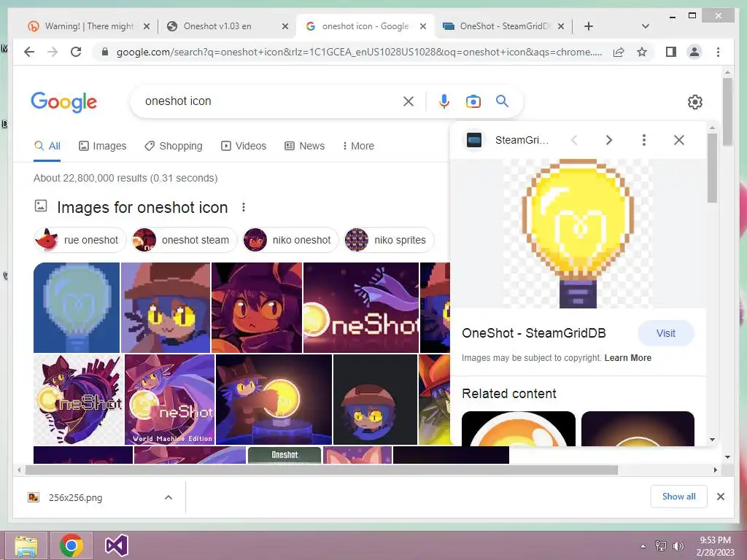Viewport: 747px width, 560px height.
Task: Open the pixel-art Niko with hat thumbnail
Action: [x=166, y=308]
